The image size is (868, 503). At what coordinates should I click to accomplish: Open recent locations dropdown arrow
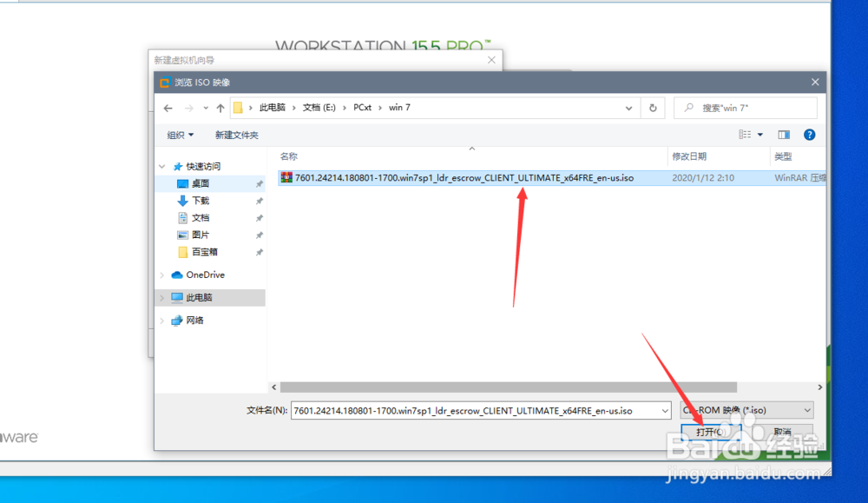206,108
